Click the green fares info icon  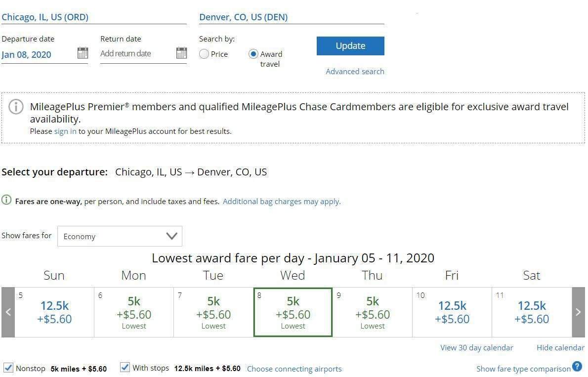point(6,200)
